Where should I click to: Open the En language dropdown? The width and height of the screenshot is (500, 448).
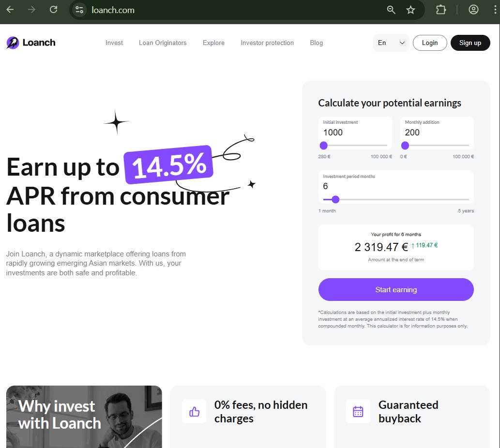tap(391, 43)
